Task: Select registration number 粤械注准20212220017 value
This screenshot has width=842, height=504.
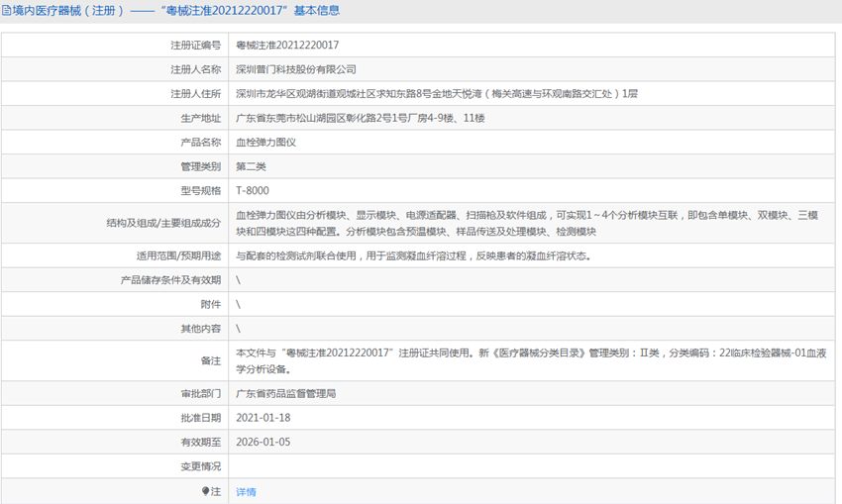Action: click(287, 46)
